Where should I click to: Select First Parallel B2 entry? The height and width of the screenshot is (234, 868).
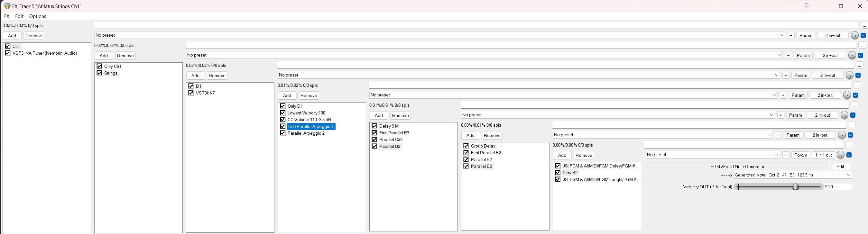click(x=486, y=153)
